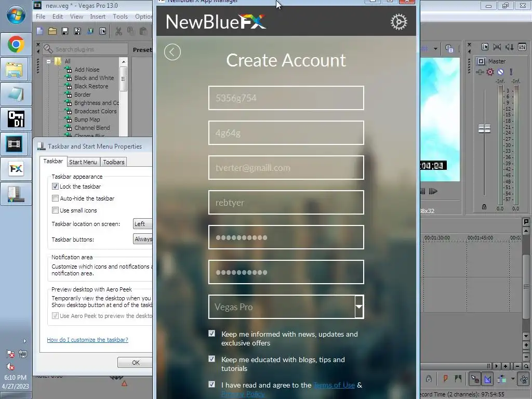Open Master bus FX gear icon
Image resolution: width=532 pixels, height=399 pixels.
click(x=490, y=72)
